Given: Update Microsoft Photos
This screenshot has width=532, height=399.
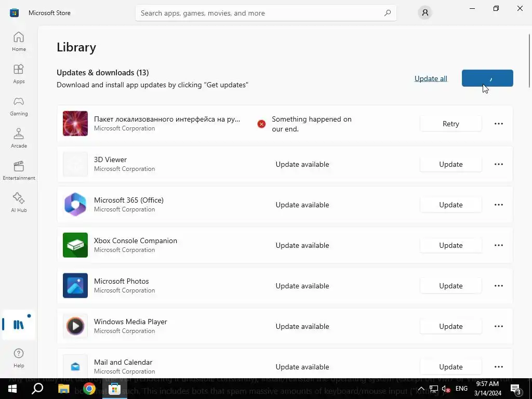Looking at the screenshot, I should [450, 286].
